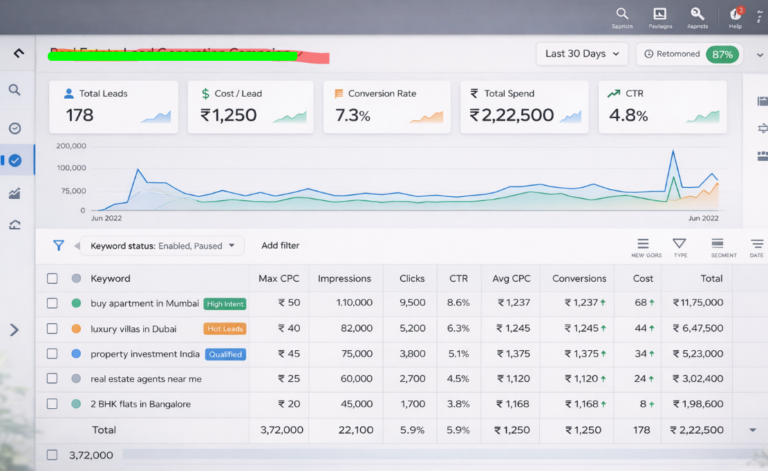Click the 'property investment India' keyword
The height and width of the screenshot is (471, 768).
click(144, 354)
